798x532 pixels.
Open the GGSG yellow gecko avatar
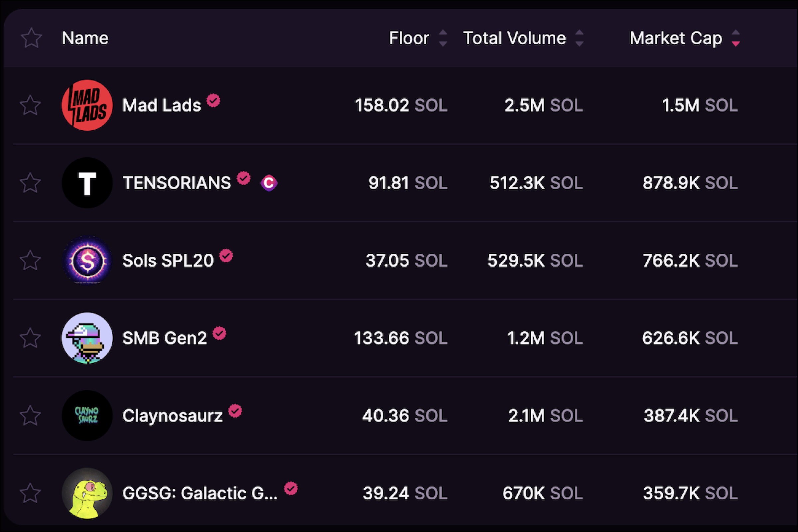tap(87, 493)
